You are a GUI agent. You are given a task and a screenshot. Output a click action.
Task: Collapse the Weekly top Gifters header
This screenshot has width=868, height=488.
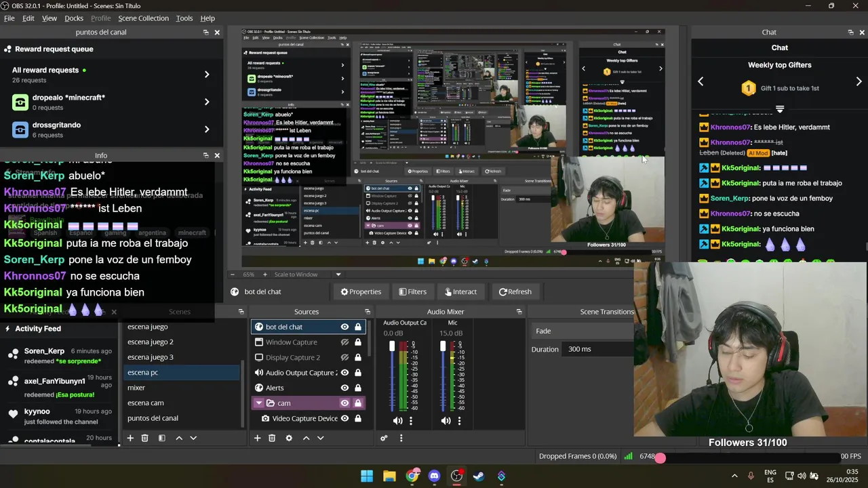coord(780,108)
